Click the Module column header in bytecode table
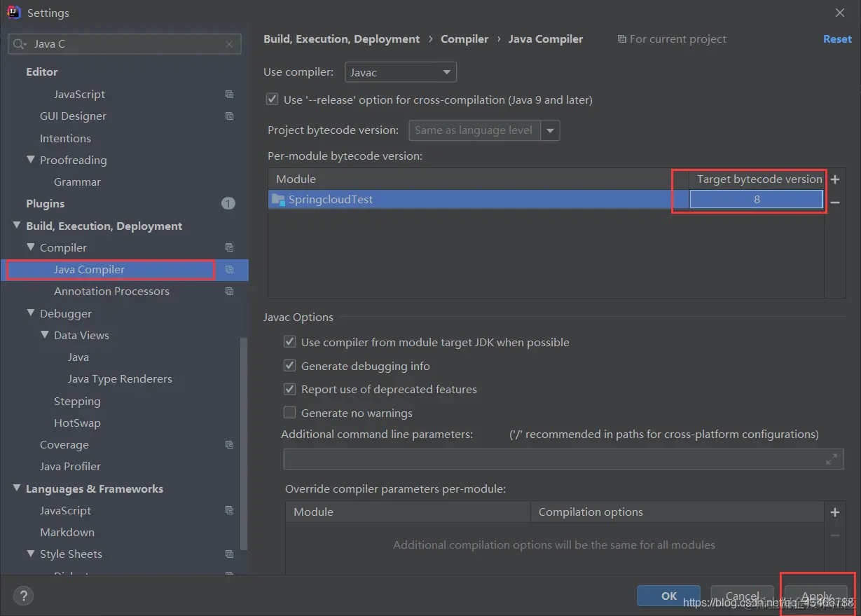Viewport: 861px width, 616px height. click(469, 179)
